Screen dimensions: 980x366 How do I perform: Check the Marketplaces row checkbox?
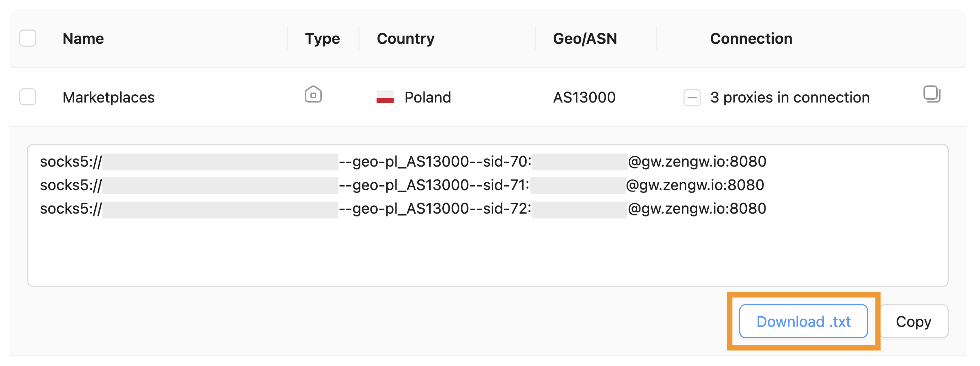click(x=28, y=97)
